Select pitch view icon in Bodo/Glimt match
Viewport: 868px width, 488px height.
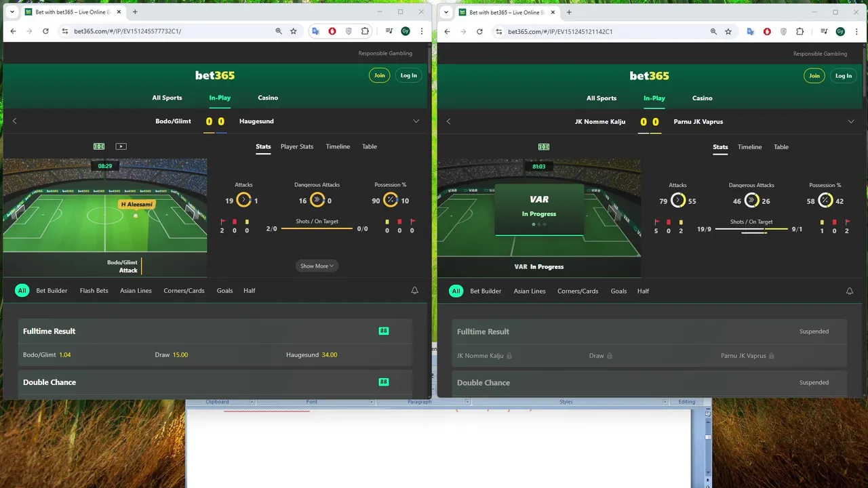pos(99,146)
